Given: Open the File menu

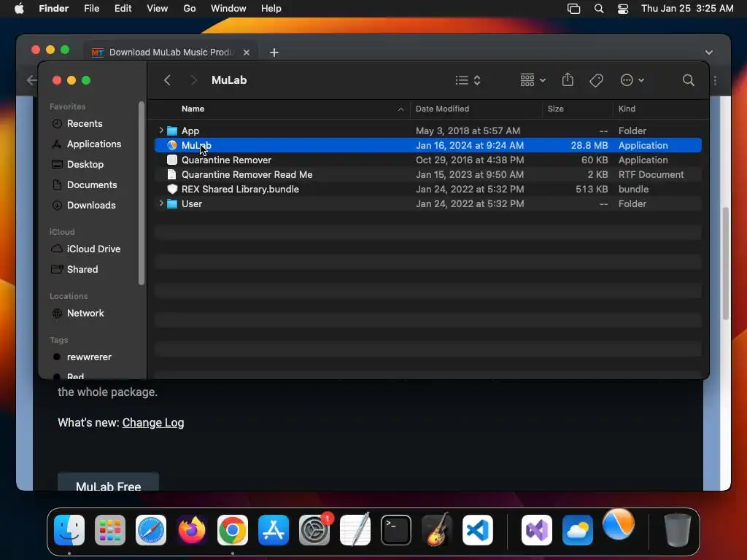Looking at the screenshot, I should coord(91,9).
